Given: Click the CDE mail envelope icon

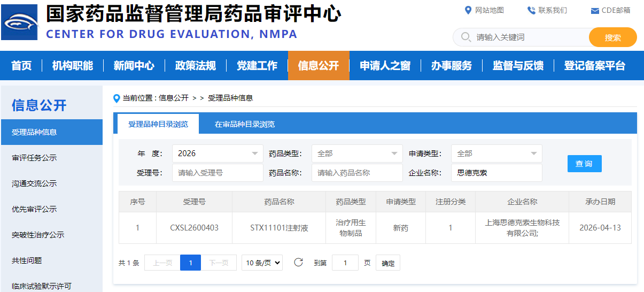Looking at the screenshot, I should pos(595,11).
